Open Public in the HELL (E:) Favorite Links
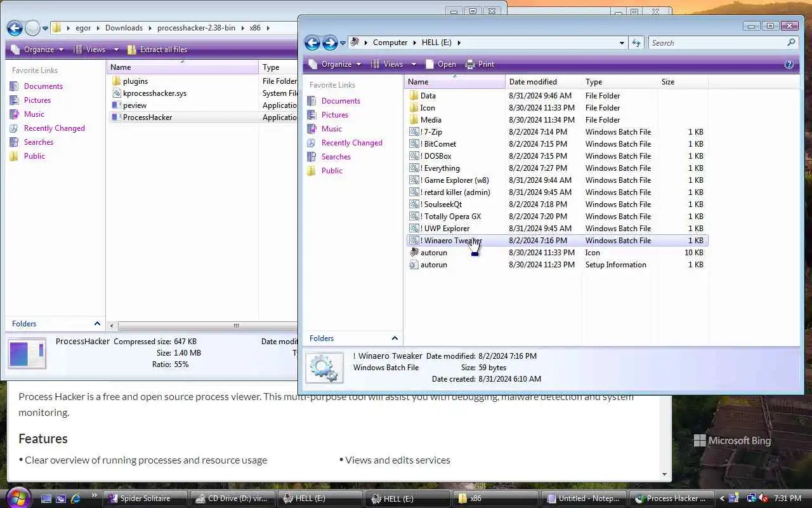812x508 pixels. pos(332,171)
